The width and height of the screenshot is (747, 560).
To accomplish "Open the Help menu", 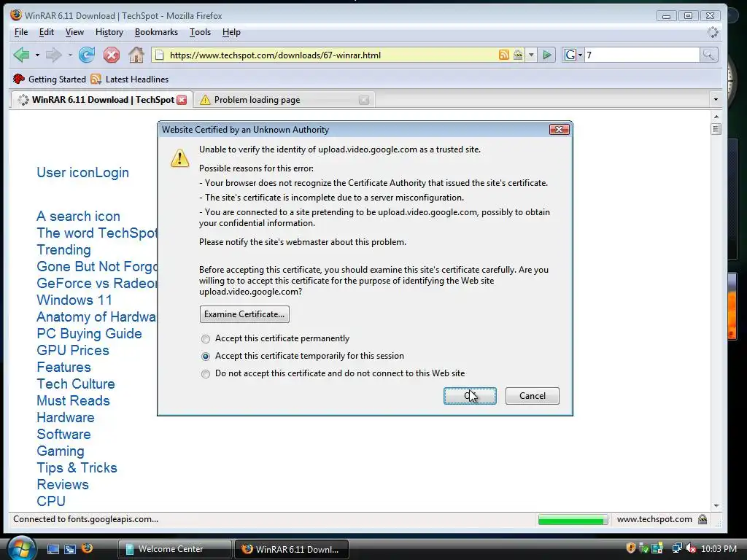I will pos(231,32).
